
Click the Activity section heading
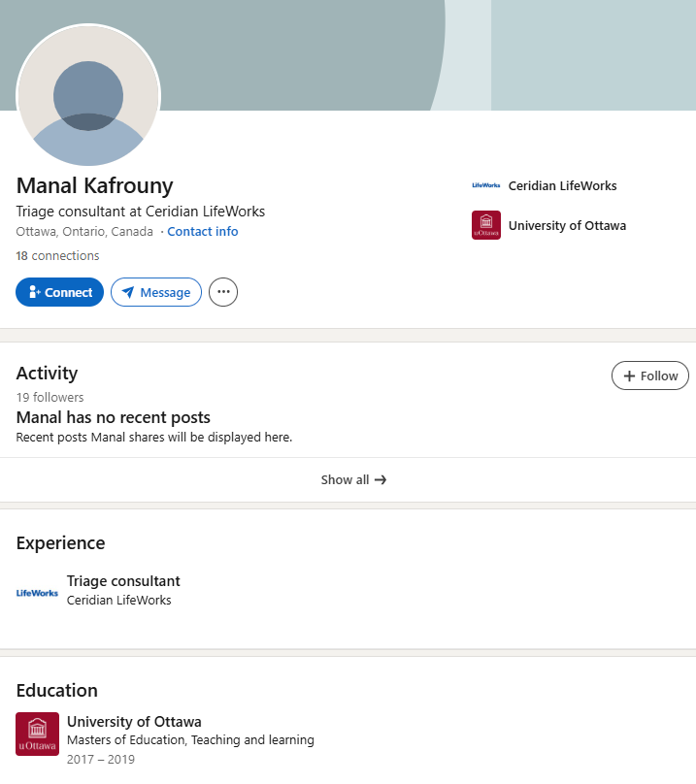click(x=47, y=373)
